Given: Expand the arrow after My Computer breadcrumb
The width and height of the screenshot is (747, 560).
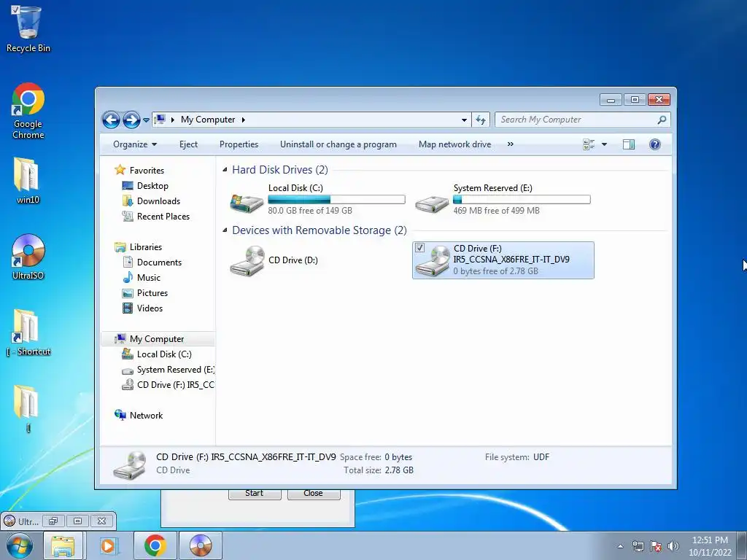Looking at the screenshot, I should [243, 120].
